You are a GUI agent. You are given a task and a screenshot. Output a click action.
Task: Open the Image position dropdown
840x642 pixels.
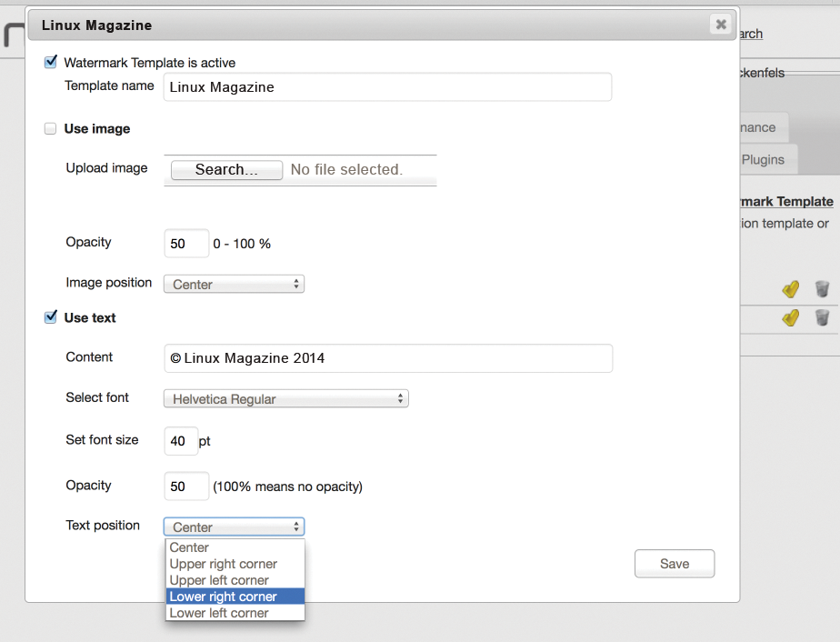234,284
